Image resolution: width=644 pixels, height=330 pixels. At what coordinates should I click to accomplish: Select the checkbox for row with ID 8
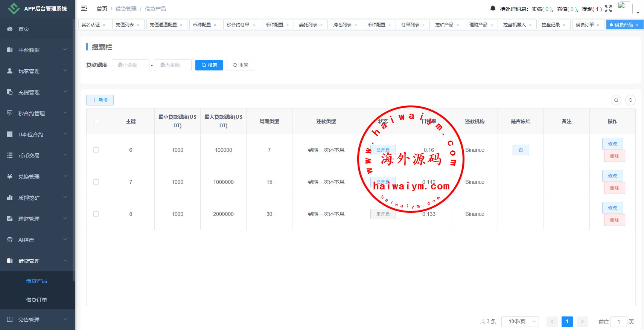[96, 214]
